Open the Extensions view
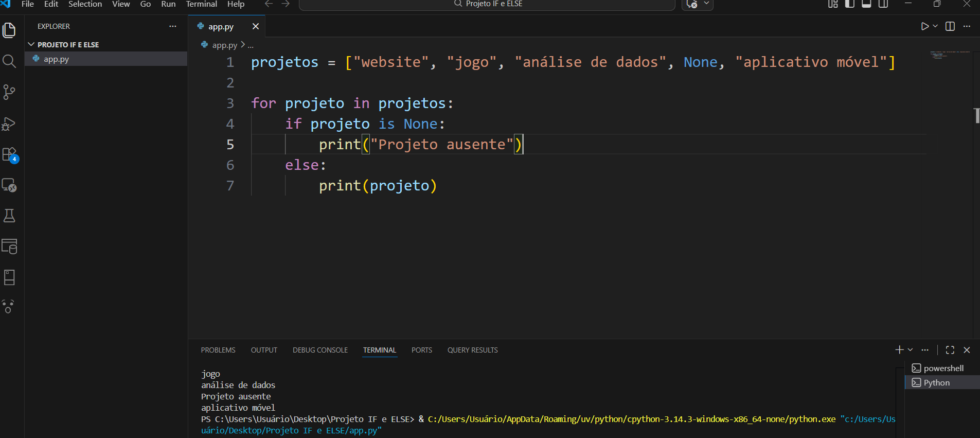This screenshot has width=980, height=438. coord(9,154)
